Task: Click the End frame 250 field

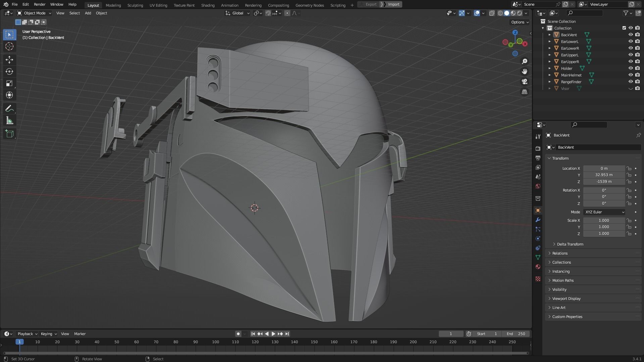Action: [x=516, y=334]
